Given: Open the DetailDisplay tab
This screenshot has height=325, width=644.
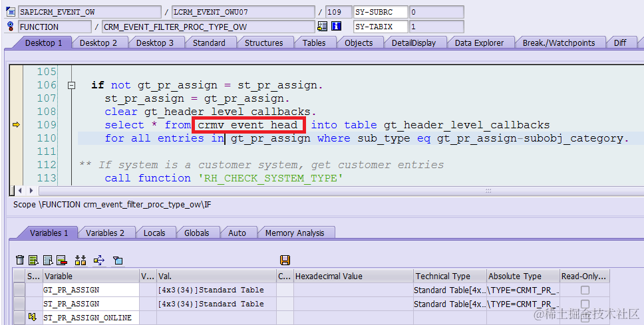Looking at the screenshot, I should [x=414, y=43].
